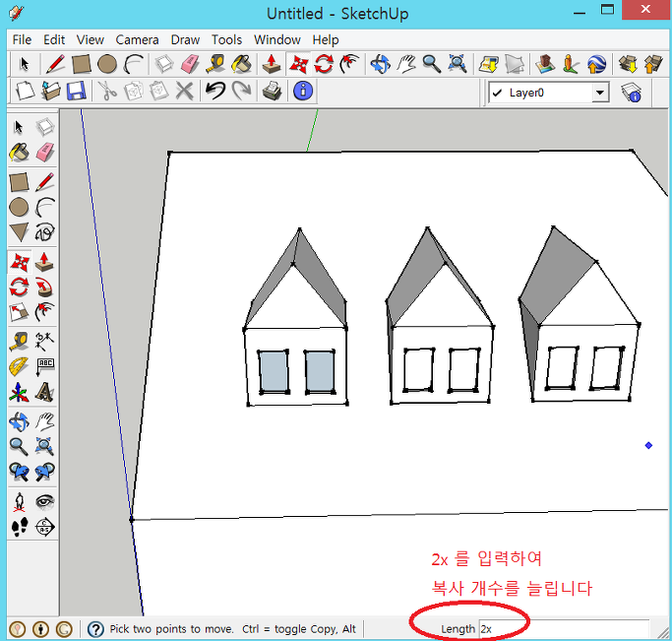Click the geo-location status icon in status bar
The width and height of the screenshot is (672, 641).
pyautogui.click(x=18, y=629)
